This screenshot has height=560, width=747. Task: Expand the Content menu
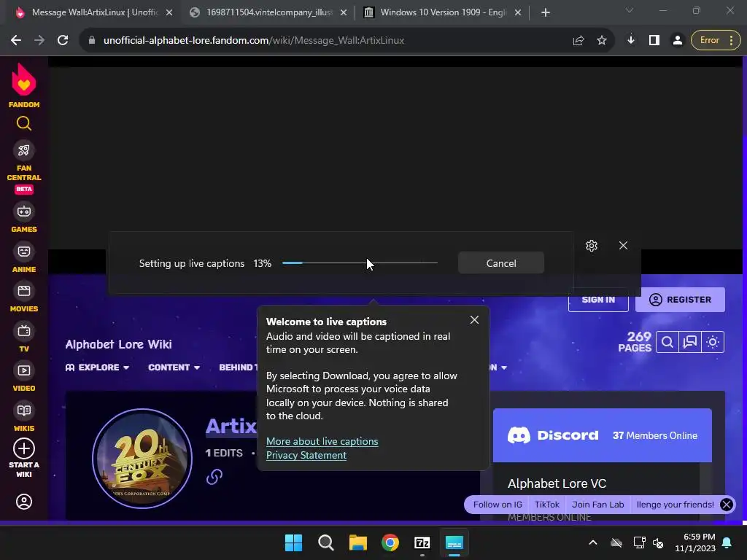174,367
